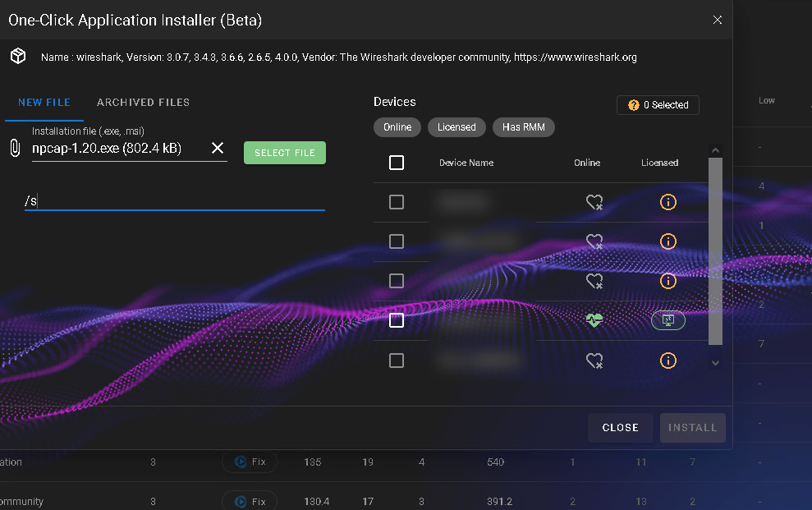Image resolution: width=812 pixels, height=510 pixels.
Task: Click the package box icon beside Name
Action: pyautogui.click(x=18, y=57)
